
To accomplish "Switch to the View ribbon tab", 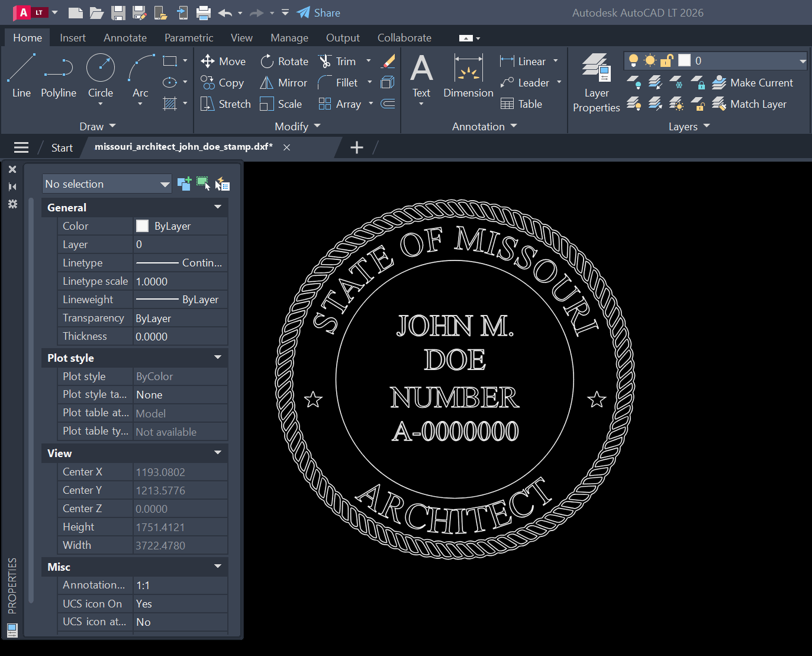I will [x=241, y=37].
